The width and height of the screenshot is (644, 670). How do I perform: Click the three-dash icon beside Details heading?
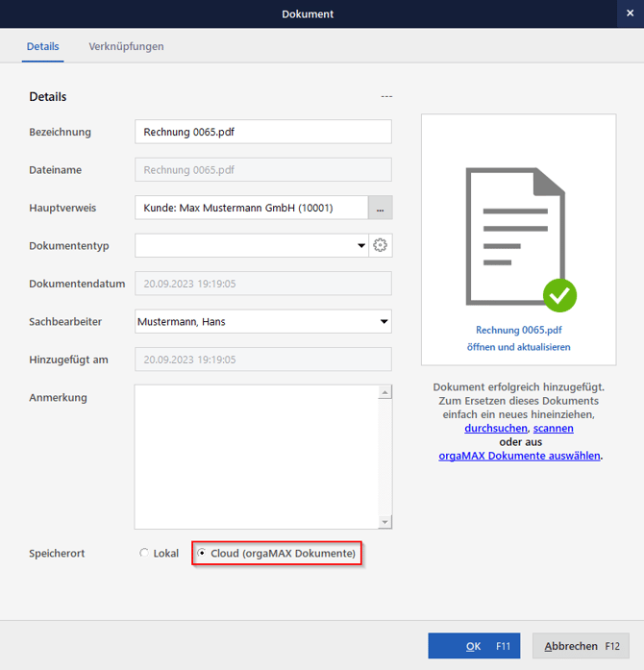(386, 97)
